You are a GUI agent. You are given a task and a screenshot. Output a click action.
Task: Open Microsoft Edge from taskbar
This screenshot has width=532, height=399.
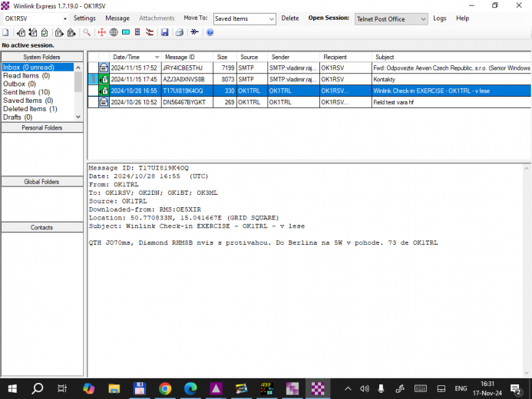190,388
